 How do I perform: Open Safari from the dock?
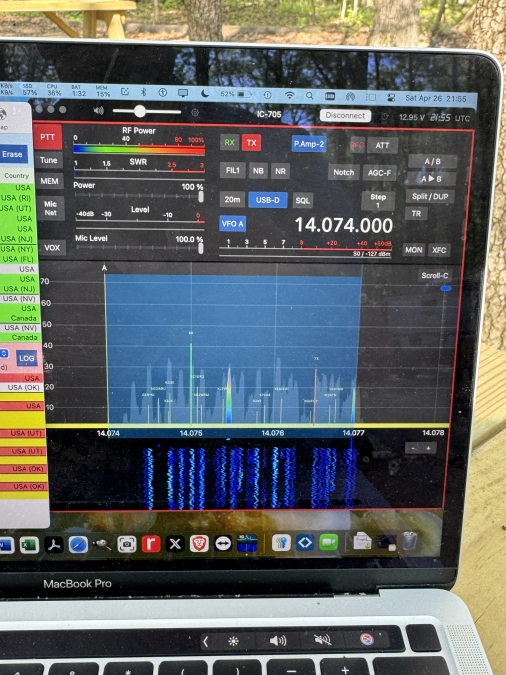tap(78, 545)
